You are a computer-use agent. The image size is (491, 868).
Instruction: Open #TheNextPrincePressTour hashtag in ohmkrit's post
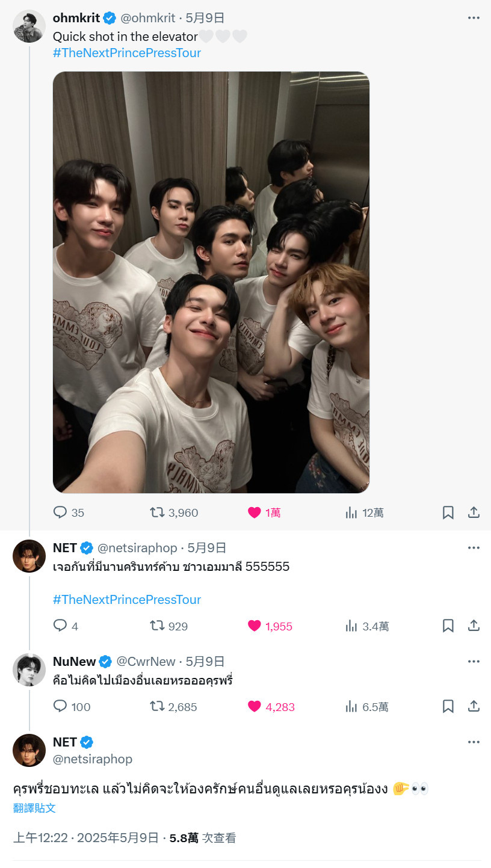click(x=127, y=53)
